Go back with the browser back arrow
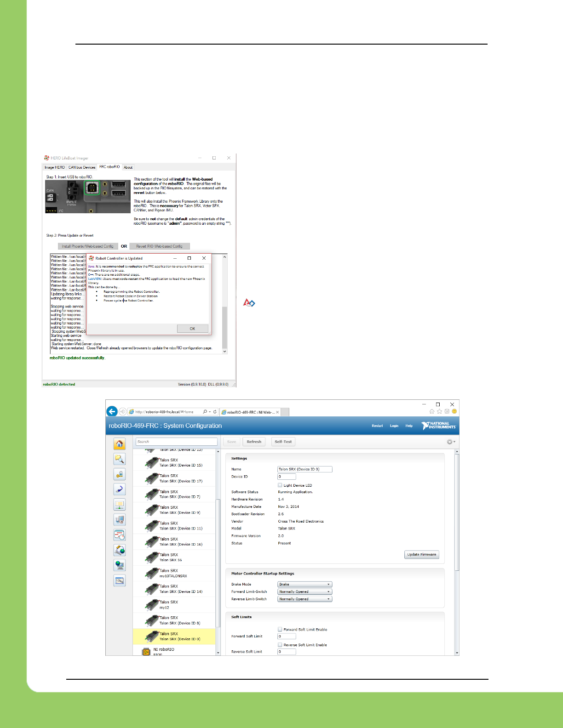This screenshot has height=728, width=563. click(112, 411)
